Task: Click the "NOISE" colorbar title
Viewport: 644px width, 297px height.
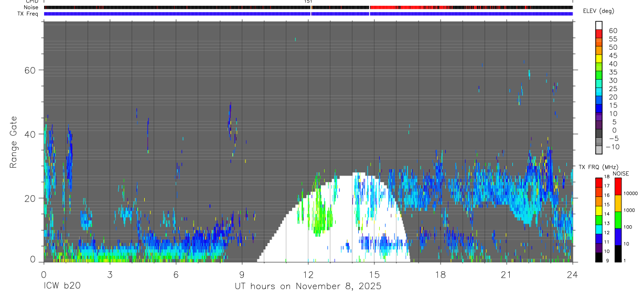Action: (620, 173)
